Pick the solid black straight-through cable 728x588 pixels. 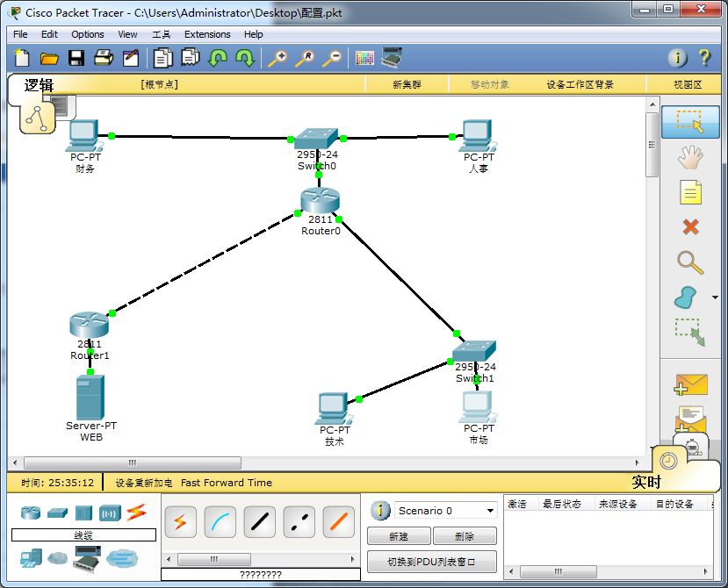tap(260, 522)
